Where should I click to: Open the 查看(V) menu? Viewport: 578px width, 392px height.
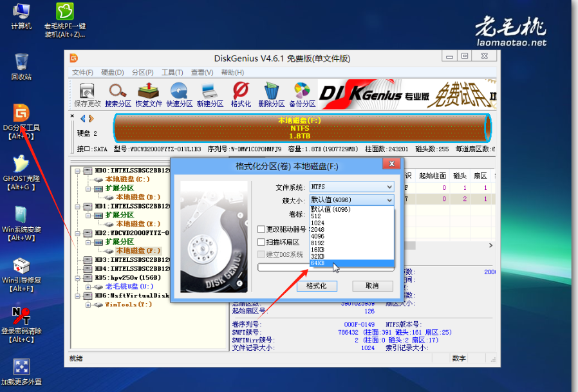(202, 72)
